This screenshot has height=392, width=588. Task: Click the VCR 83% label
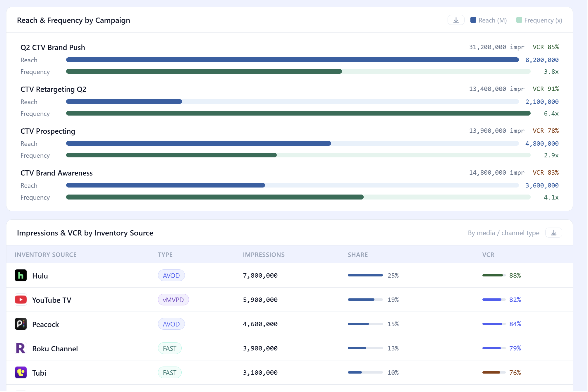[x=546, y=173]
